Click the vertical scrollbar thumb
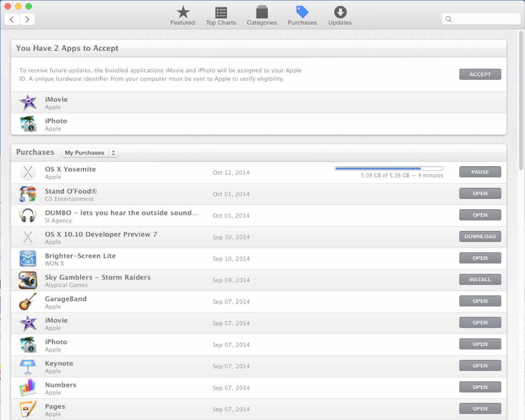The height and width of the screenshot is (420, 525). (521, 100)
